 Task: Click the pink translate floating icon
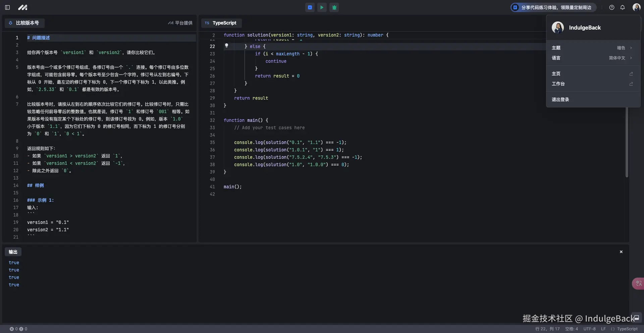click(x=638, y=284)
